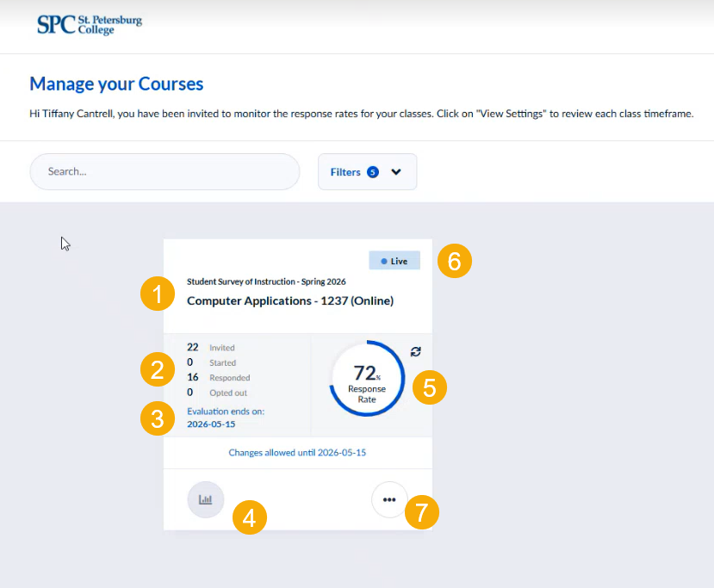Select Student Survey of Instruction - Spring 2026 text
Screen dimensions: 714x588
pos(266,282)
